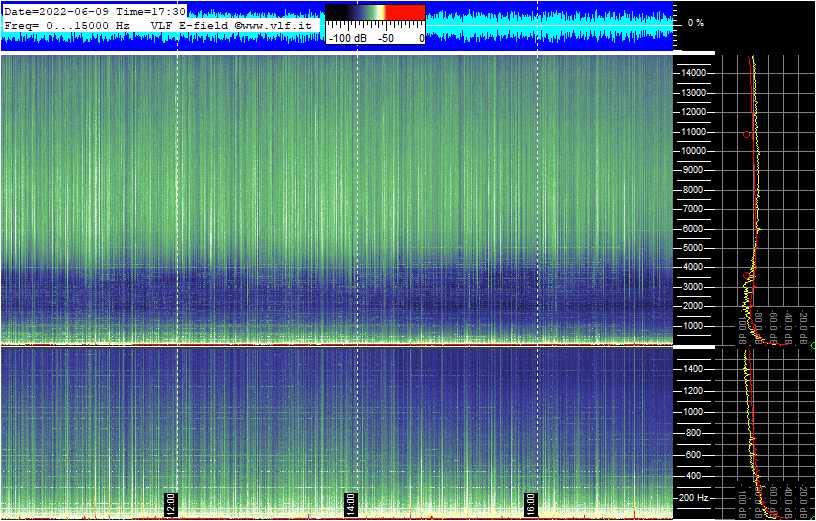Click the -100 dB scale label
Screen dimensions: 816x521
346,38
